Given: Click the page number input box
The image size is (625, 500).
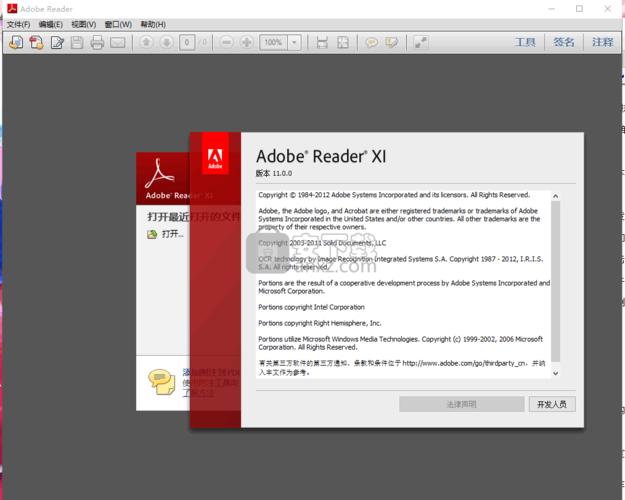Looking at the screenshot, I should click(187, 42).
